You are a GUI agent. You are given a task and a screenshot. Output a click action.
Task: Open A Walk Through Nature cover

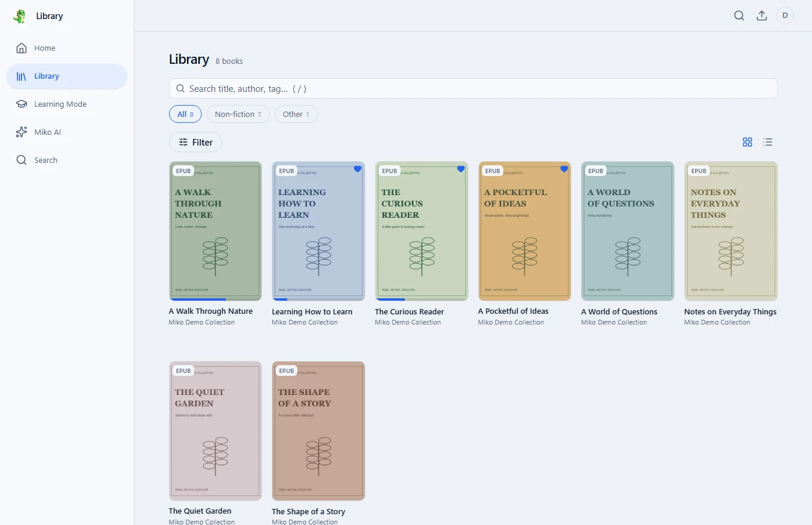pyautogui.click(x=216, y=231)
